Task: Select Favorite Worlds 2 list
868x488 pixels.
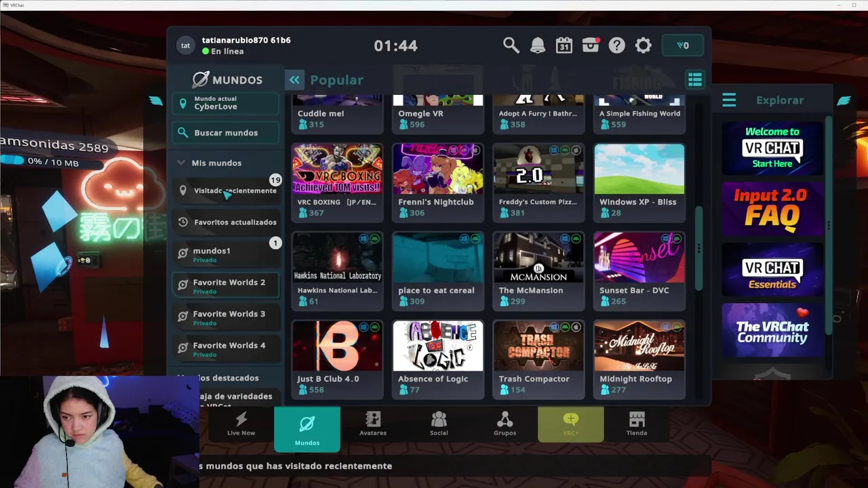Action: 226,286
